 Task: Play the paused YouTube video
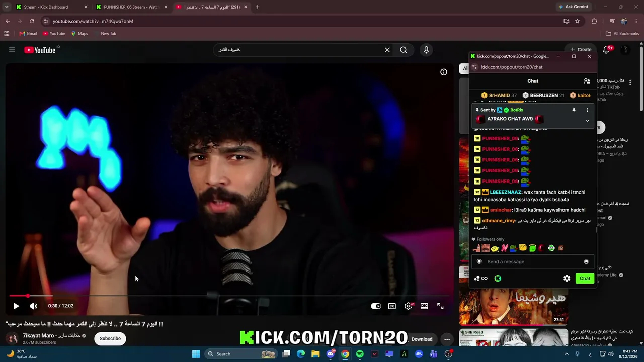(16, 306)
